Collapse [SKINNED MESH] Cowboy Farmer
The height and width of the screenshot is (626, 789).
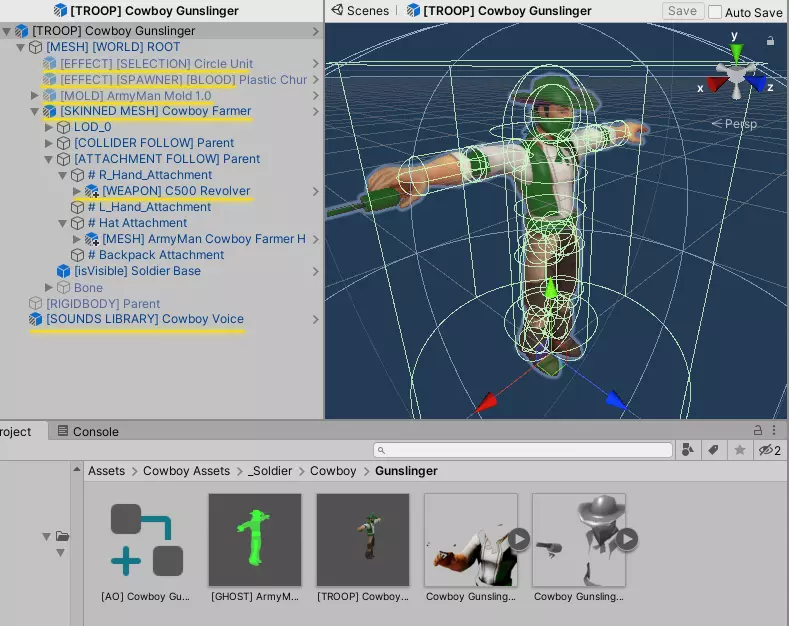tap(34, 111)
